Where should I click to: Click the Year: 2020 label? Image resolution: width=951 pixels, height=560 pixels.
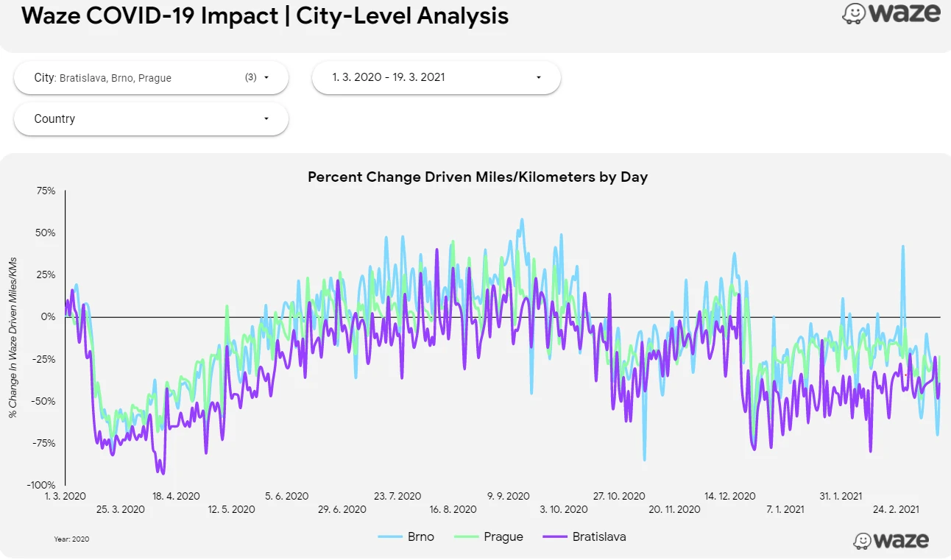(71, 539)
